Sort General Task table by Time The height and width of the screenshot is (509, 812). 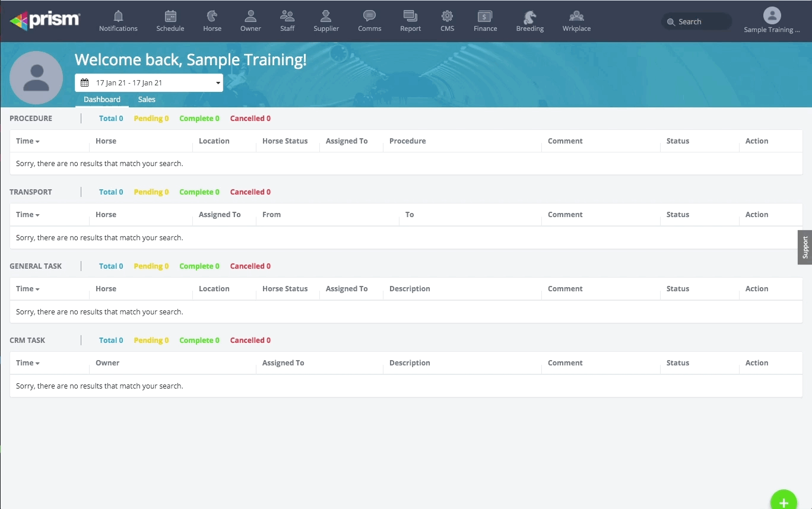click(28, 289)
